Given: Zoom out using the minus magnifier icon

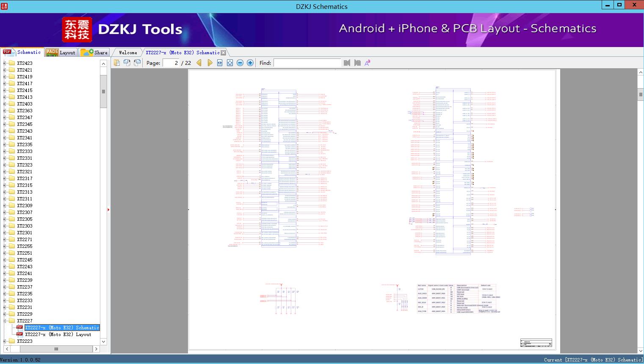Looking at the screenshot, I should (240, 63).
